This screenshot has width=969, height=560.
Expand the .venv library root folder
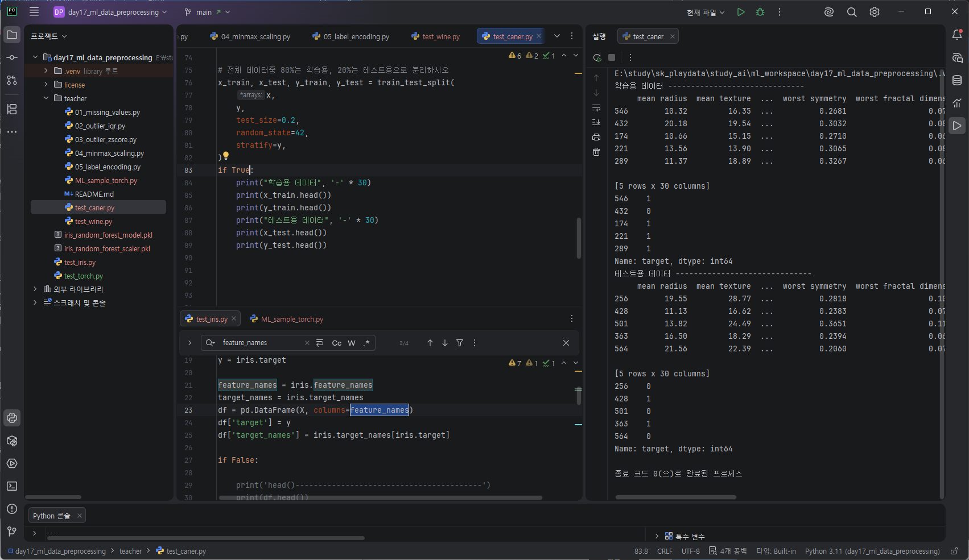[46, 70]
